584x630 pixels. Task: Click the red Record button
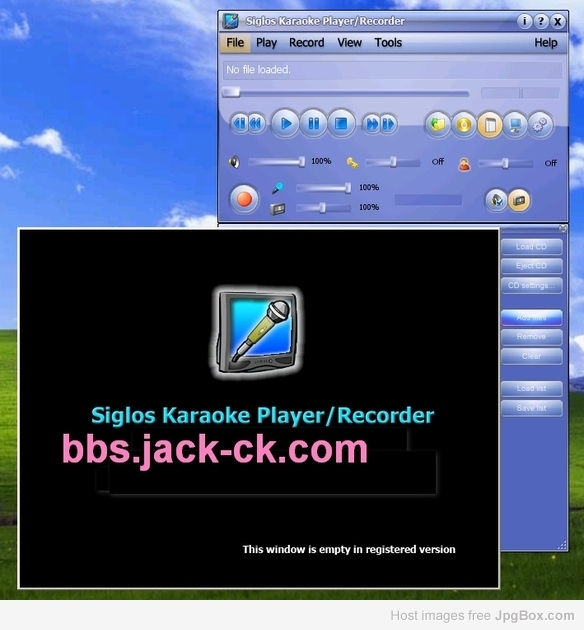click(244, 199)
